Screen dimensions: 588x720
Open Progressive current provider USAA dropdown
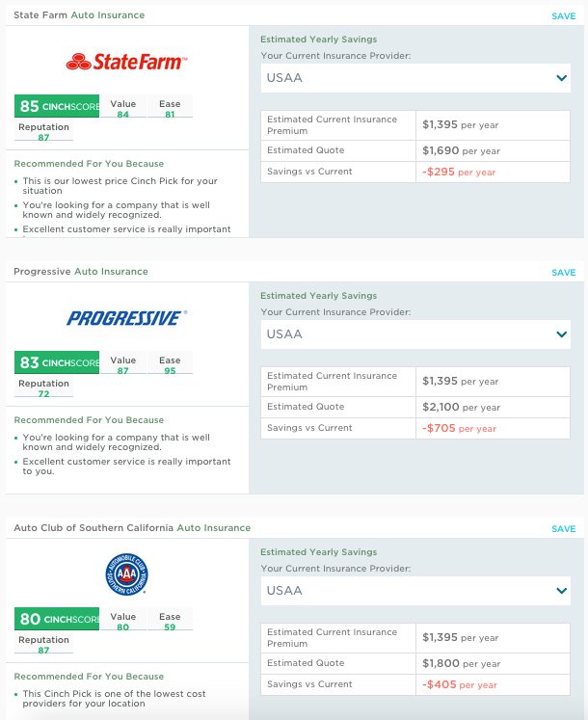[415, 334]
